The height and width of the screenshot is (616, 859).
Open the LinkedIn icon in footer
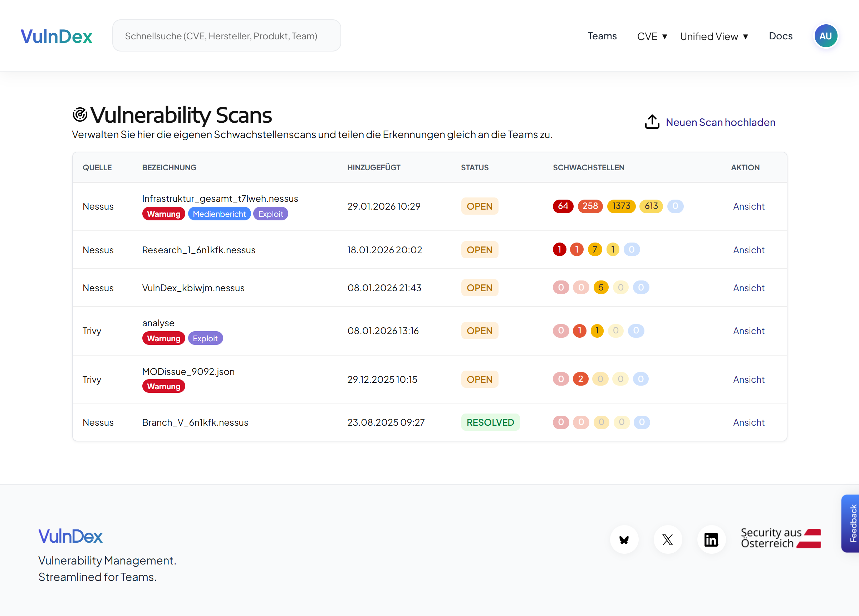711,539
